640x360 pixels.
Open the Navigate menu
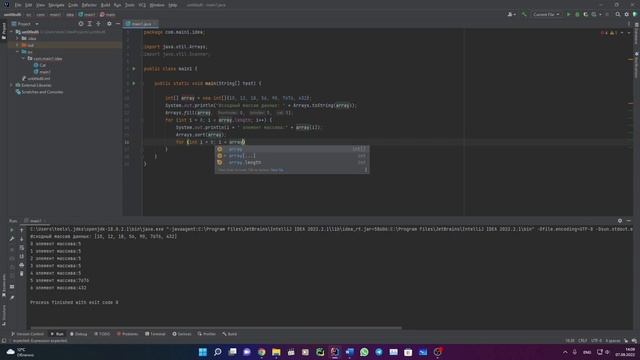click(x=56, y=5)
